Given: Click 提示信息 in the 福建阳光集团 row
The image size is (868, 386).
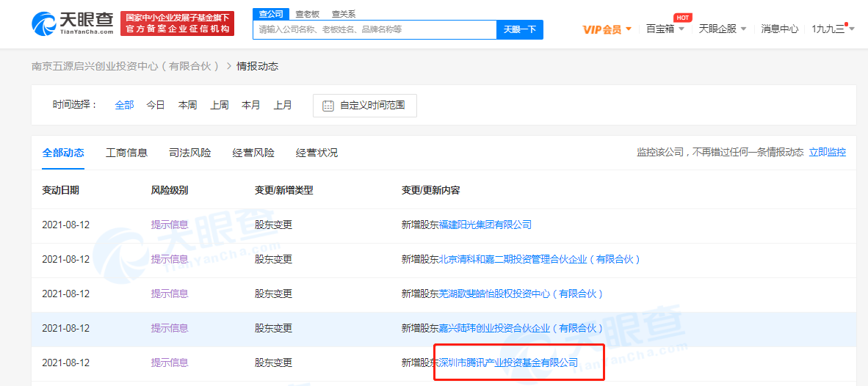Looking at the screenshot, I should 170,225.
